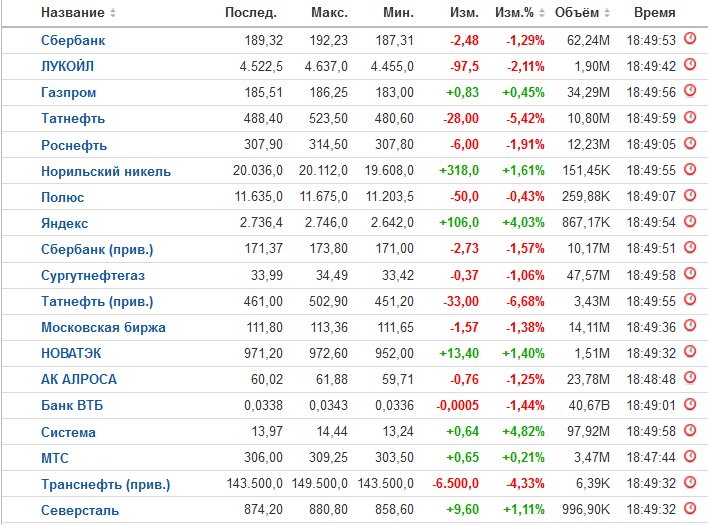Open the Яндекс stock link
The image size is (708, 525).
click(x=65, y=223)
